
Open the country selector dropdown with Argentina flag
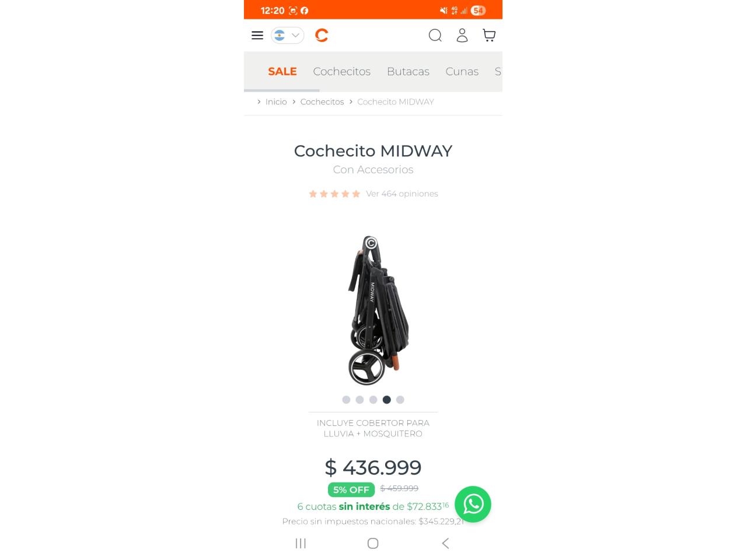(287, 36)
